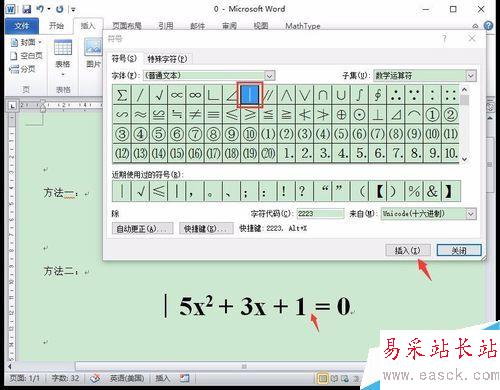Screen dimensions: 500x390
Task: Click the Shortcut Key (快捷键) button
Action: click(206, 229)
